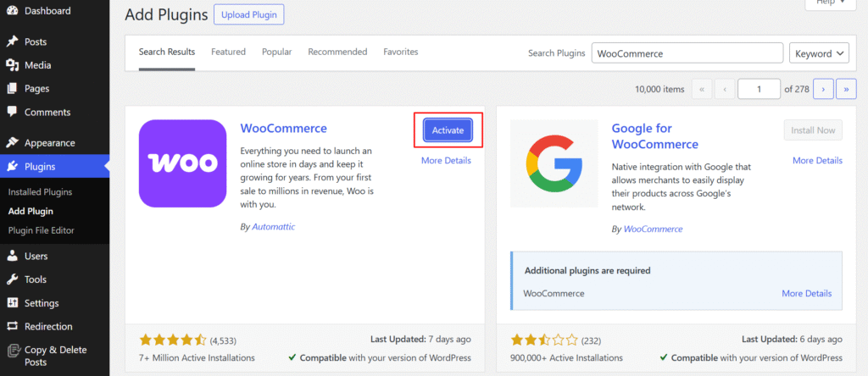The image size is (868, 376).
Task: Click the disabled first page arrow
Action: (702, 89)
